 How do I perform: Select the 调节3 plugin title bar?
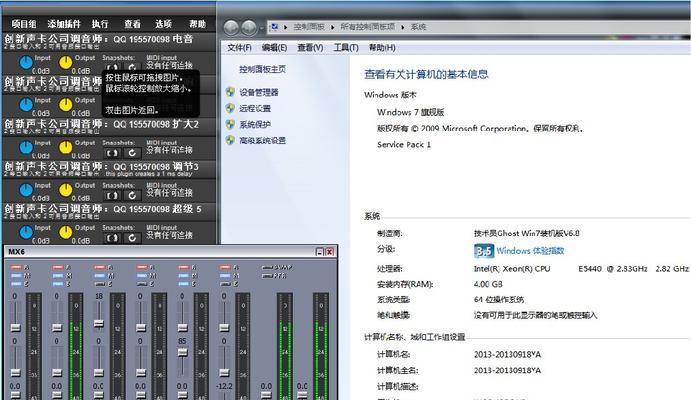click(109, 169)
